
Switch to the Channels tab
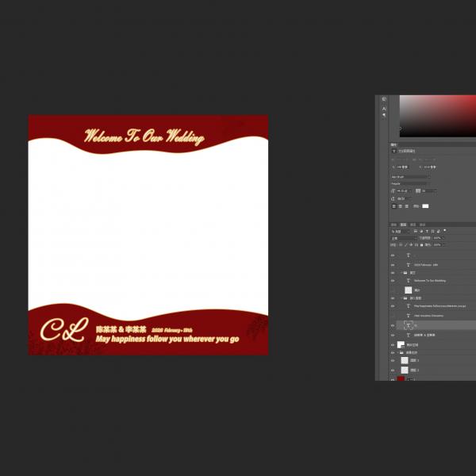tap(413, 225)
